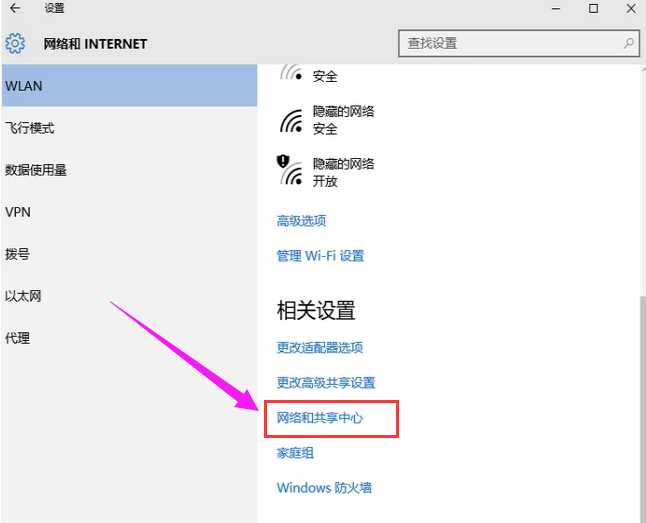
Task: Select 拨号 in the left menu
Action: pos(18,254)
